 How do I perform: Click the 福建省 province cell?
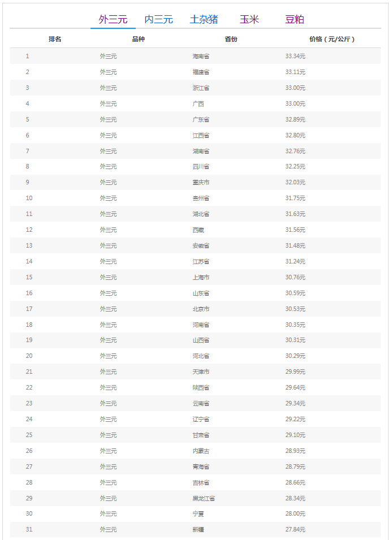pos(201,72)
